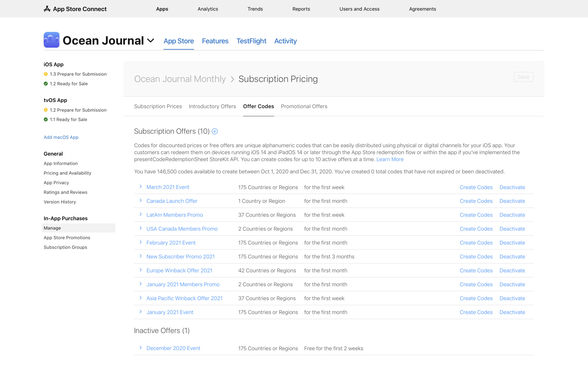The width and height of the screenshot is (588, 368).
Task: Open the New Subscriber Promo 2021 offer
Action: 181,256
